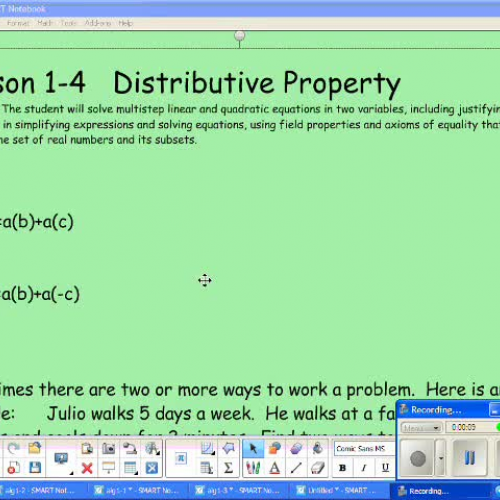Screen dimensions: 500x500
Task: Open the Format menu
Action: tap(18, 23)
